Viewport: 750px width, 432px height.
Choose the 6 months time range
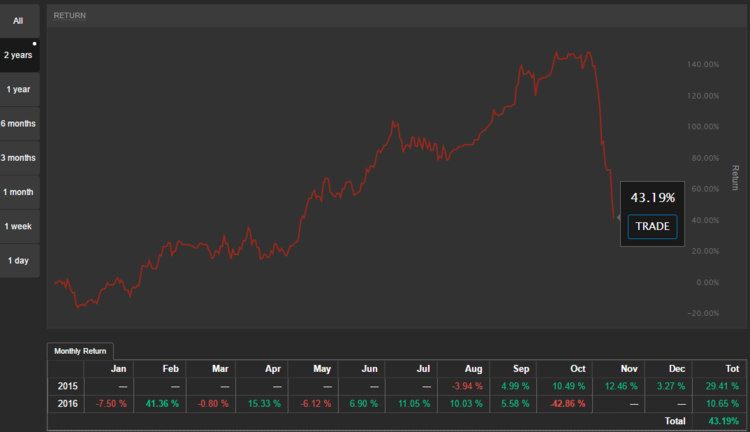18,123
